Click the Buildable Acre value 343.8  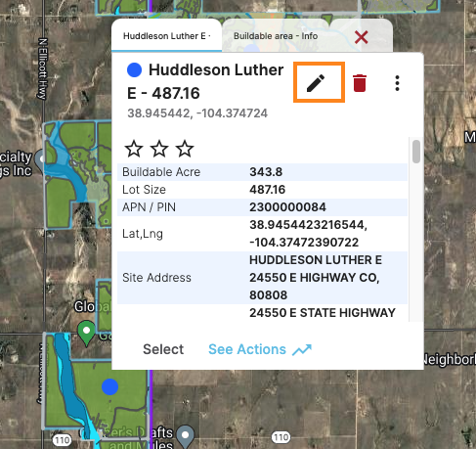coord(266,172)
